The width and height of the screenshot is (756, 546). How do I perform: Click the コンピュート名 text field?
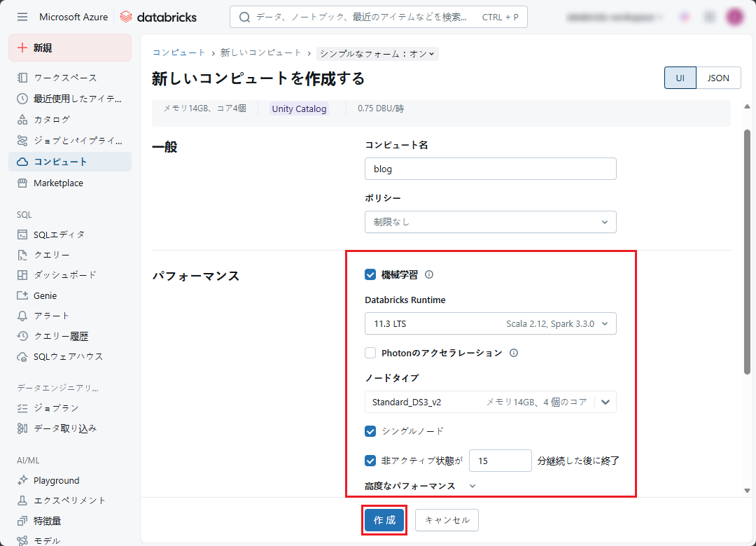coord(490,169)
